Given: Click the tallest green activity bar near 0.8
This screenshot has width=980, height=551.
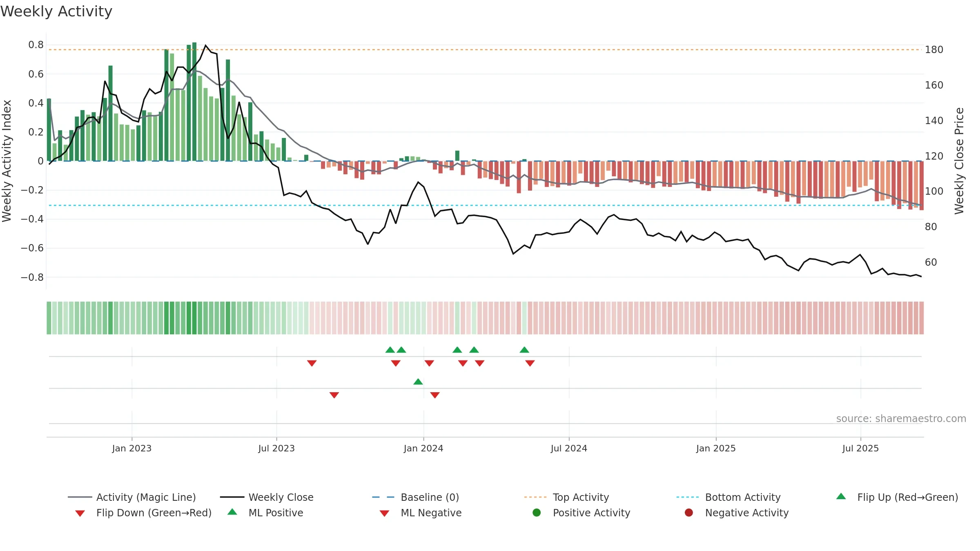Looking at the screenshot, I should (x=194, y=102).
